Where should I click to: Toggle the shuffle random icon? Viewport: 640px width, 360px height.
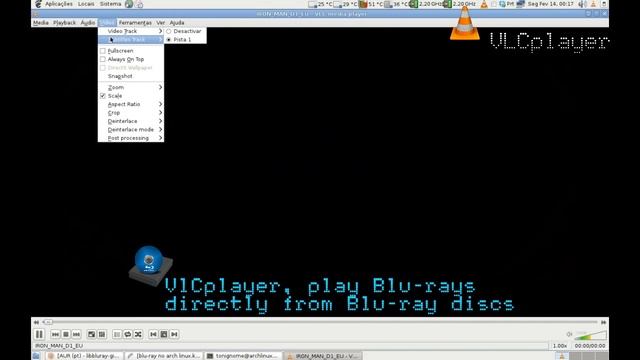pyautogui.click(x=138, y=334)
